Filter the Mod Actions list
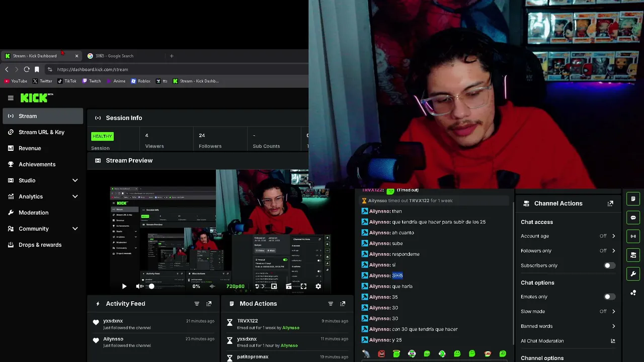 331,304
